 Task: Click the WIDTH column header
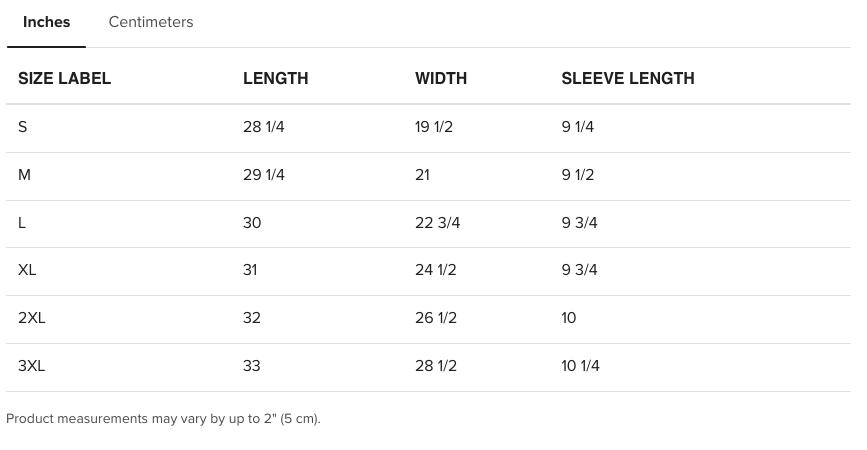441,78
